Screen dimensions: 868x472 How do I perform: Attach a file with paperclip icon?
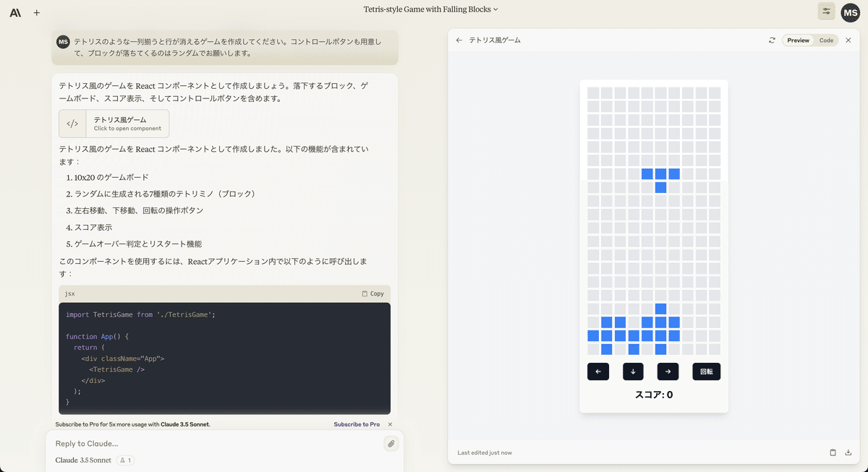391,444
